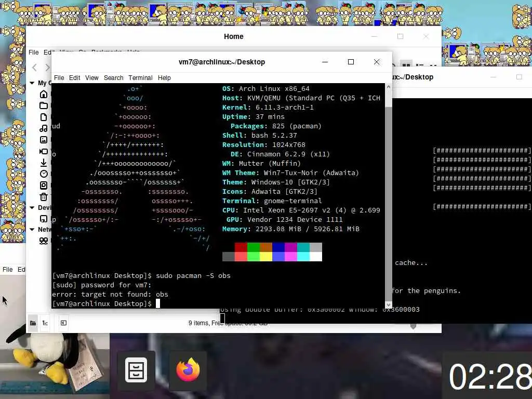This screenshot has width=532, height=399.
Task: Click 'Memory: 2293.08 MiB / 5926.81 MiB' line
Action: tap(290, 229)
